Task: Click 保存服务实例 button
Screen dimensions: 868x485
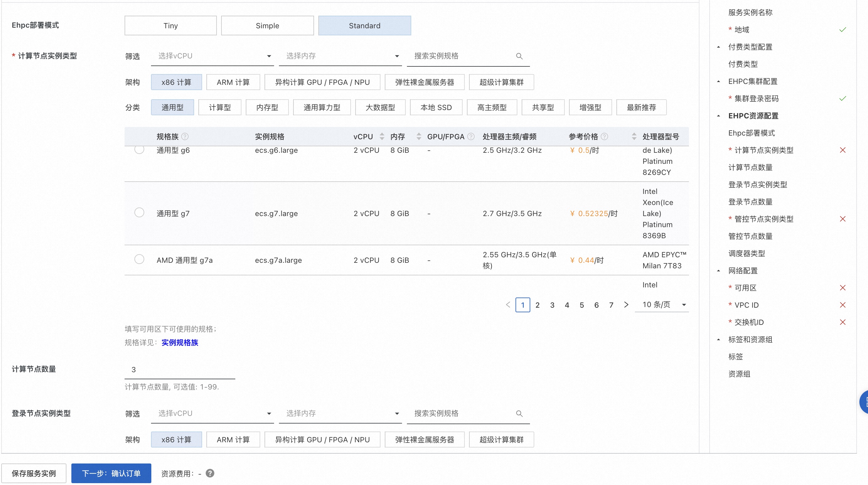Action: 34,473
